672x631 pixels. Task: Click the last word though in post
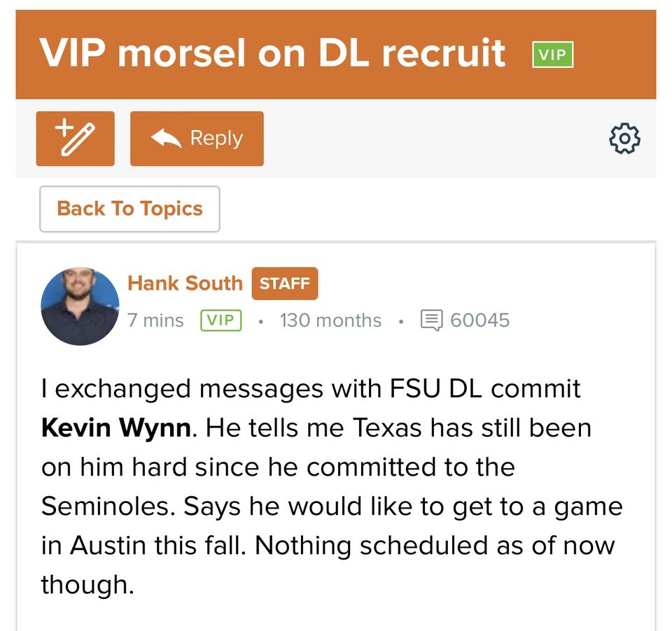[87, 584]
